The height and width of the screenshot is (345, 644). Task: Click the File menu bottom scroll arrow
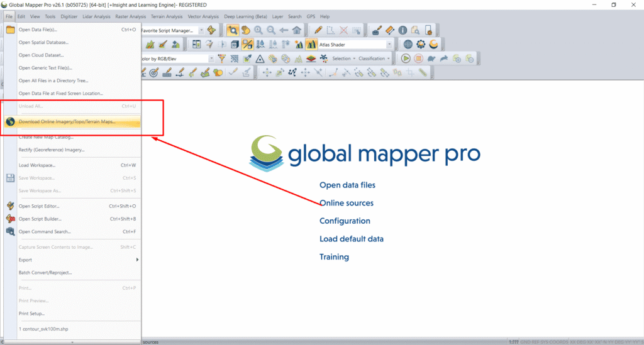click(x=72, y=342)
